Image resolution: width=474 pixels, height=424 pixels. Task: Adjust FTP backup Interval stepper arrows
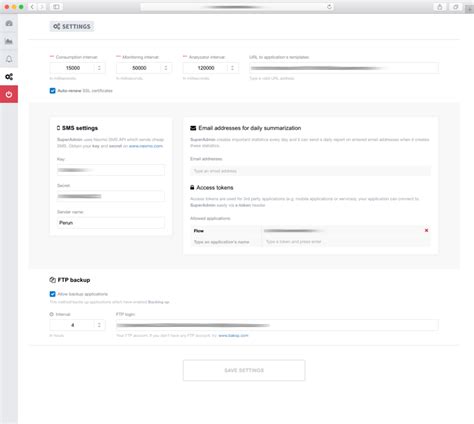tap(99, 325)
